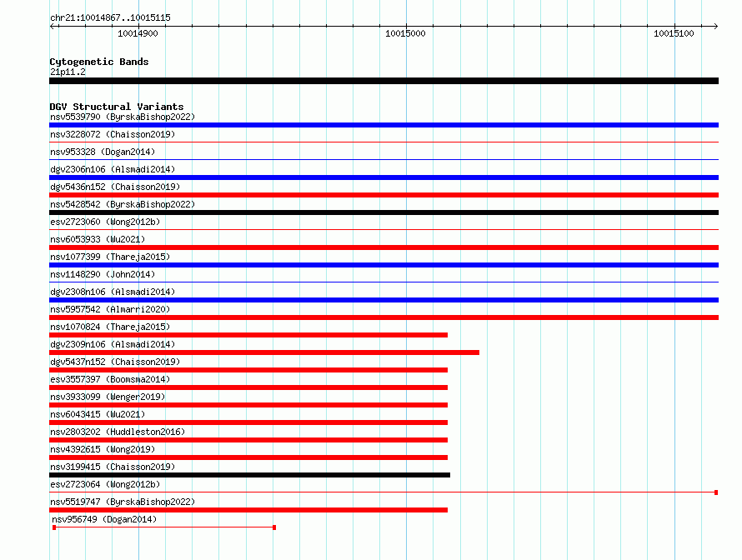Click the thin blue line under nsv1148290
The width and height of the screenshot is (742, 560).
tap(384, 282)
